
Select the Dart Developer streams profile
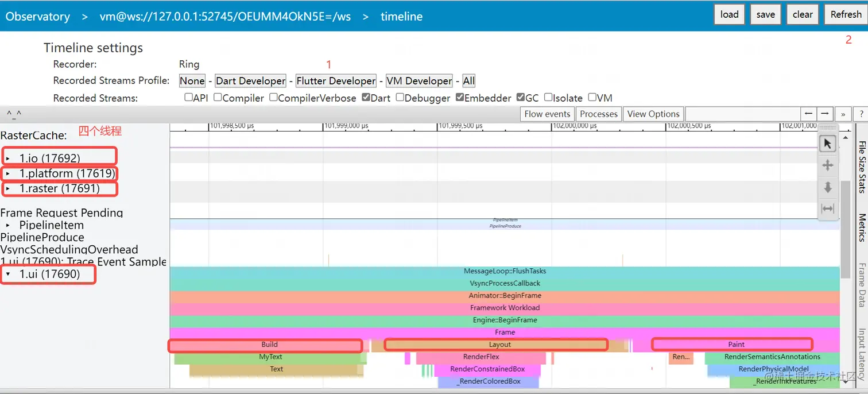251,81
